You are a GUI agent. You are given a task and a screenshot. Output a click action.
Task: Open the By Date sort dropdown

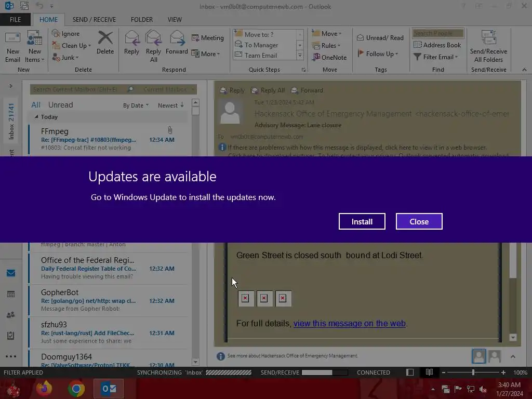click(x=136, y=105)
